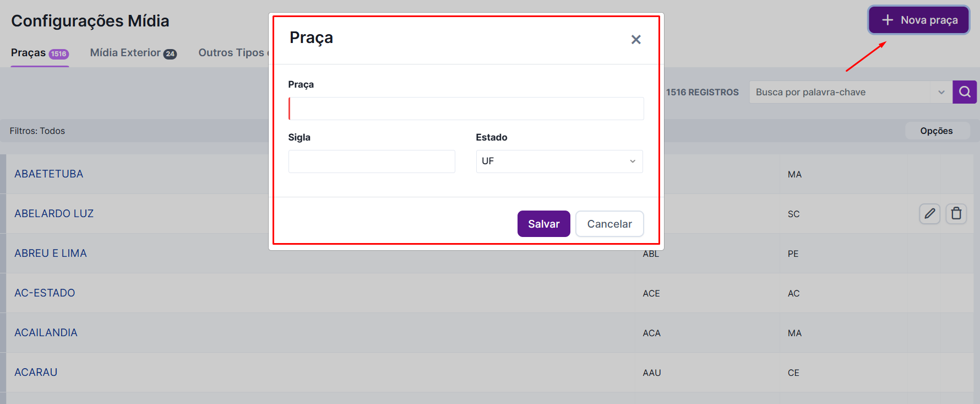
Task: Open the keyword search dropdown arrow
Action: (941, 92)
